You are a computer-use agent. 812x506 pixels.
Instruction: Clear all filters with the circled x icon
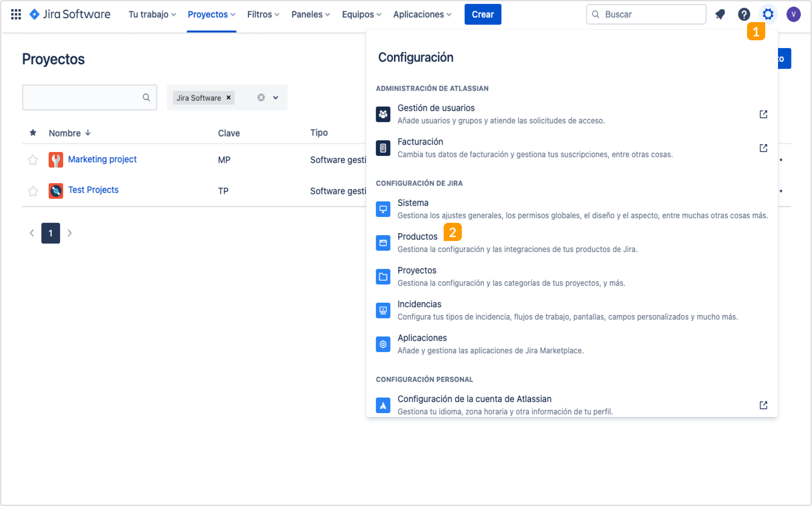[261, 97]
